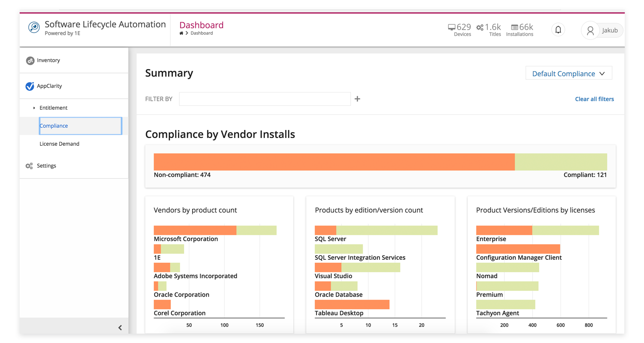The height and width of the screenshot is (343, 644).
Task: Click the Corel Corporation label
Action: 179,313
